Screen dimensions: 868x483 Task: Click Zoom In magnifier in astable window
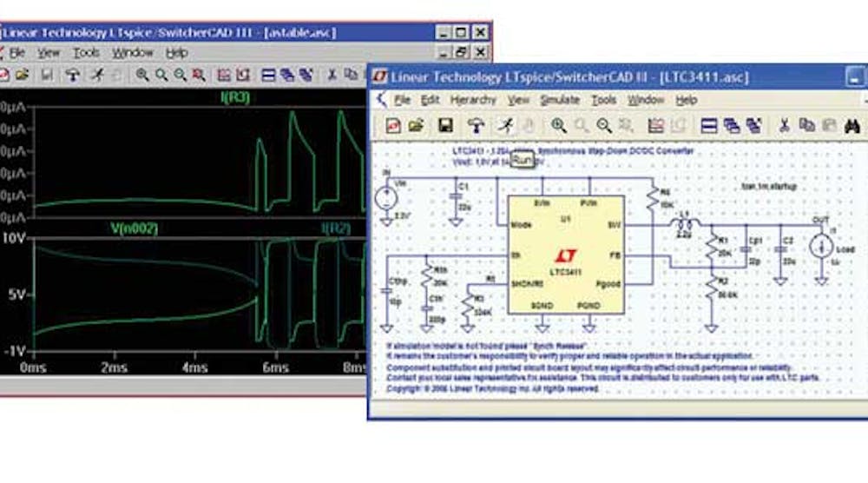[142, 75]
